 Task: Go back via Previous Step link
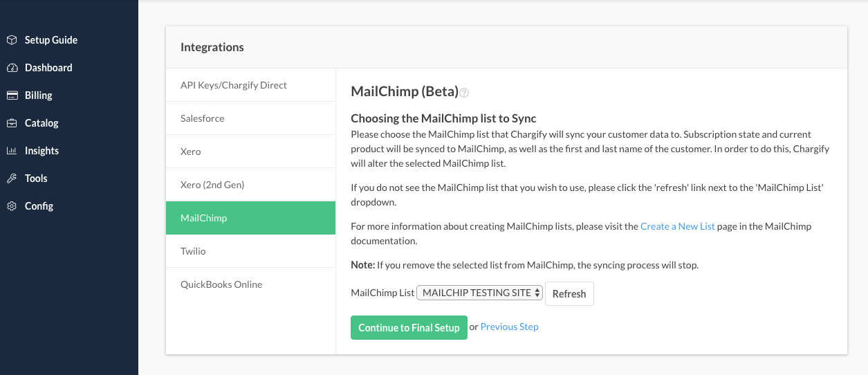[x=509, y=327]
